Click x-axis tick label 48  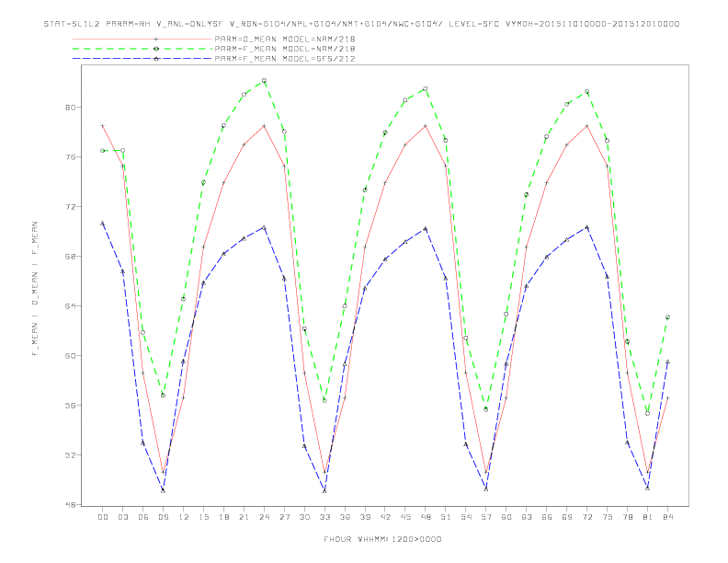pos(426,517)
